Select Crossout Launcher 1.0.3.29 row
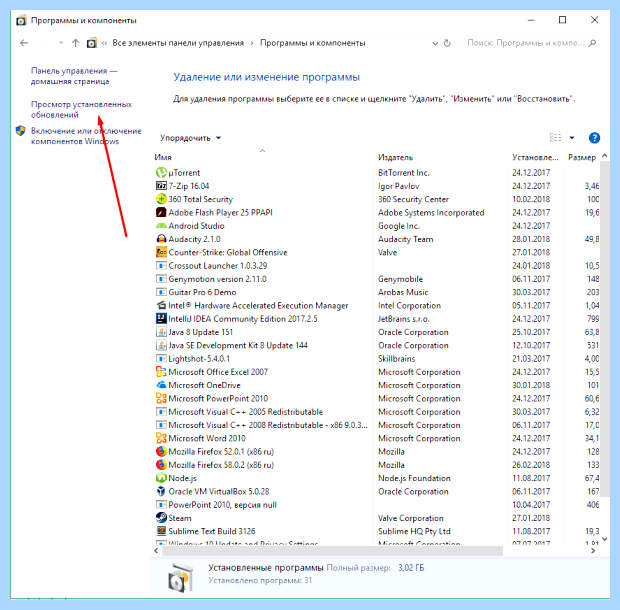620x610 pixels. (x=377, y=266)
